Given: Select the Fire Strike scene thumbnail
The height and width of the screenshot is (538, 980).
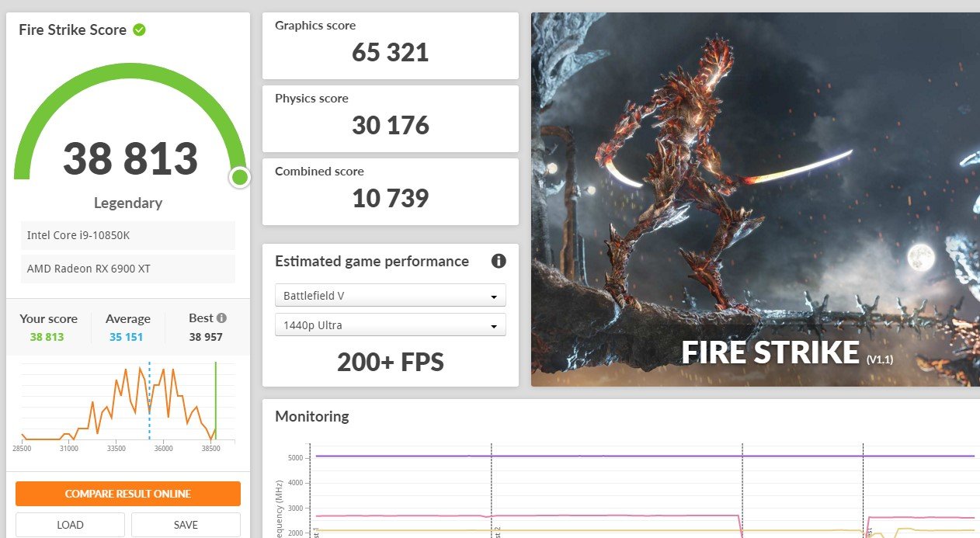Looking at the screenshot, I should click(x=756, y=200).
